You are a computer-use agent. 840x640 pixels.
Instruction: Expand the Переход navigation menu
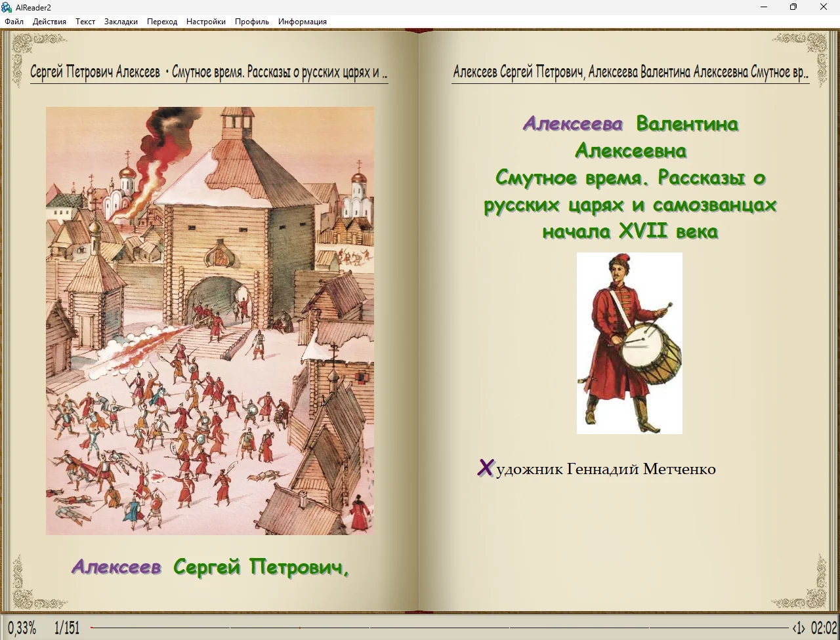pyautogui.click(x=162, y=22)
